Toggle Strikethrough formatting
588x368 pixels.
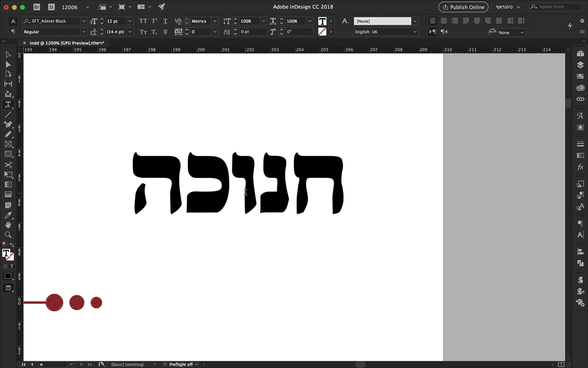point(165,32)
